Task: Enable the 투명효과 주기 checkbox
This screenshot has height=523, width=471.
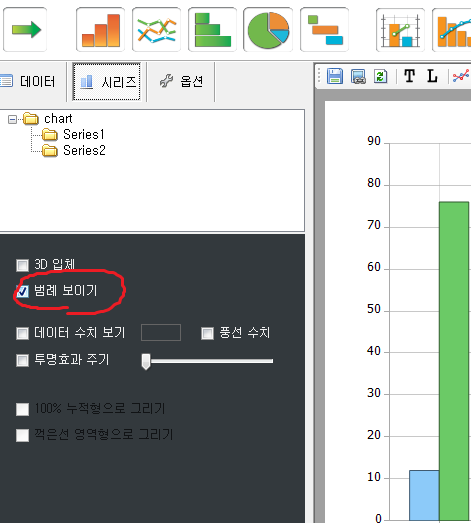Action: [22, 360]
